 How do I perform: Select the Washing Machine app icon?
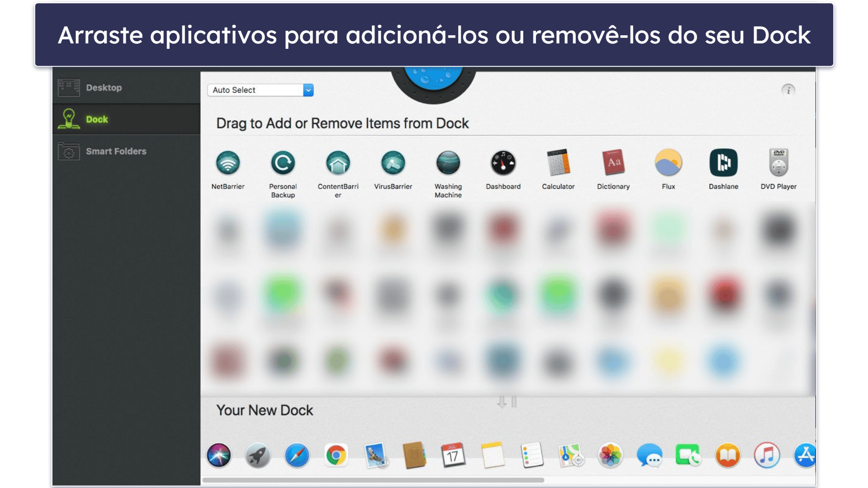(448, 163)
